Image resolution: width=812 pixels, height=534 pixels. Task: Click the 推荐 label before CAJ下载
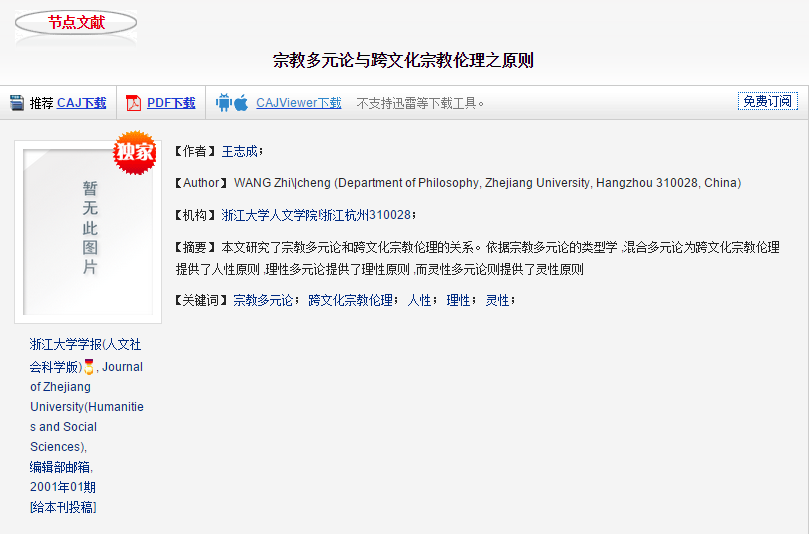(41, 103)
